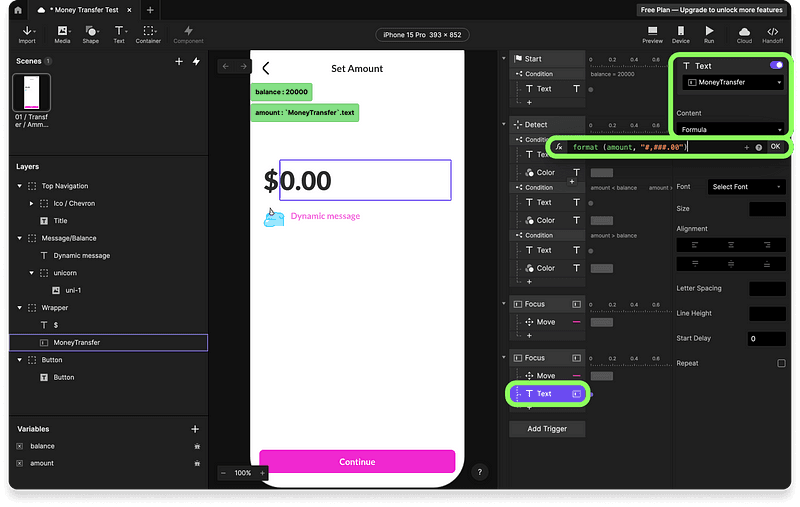Collapse the unicorn layer group
This screenshot has width=800, height=507.
coord(32,273)
